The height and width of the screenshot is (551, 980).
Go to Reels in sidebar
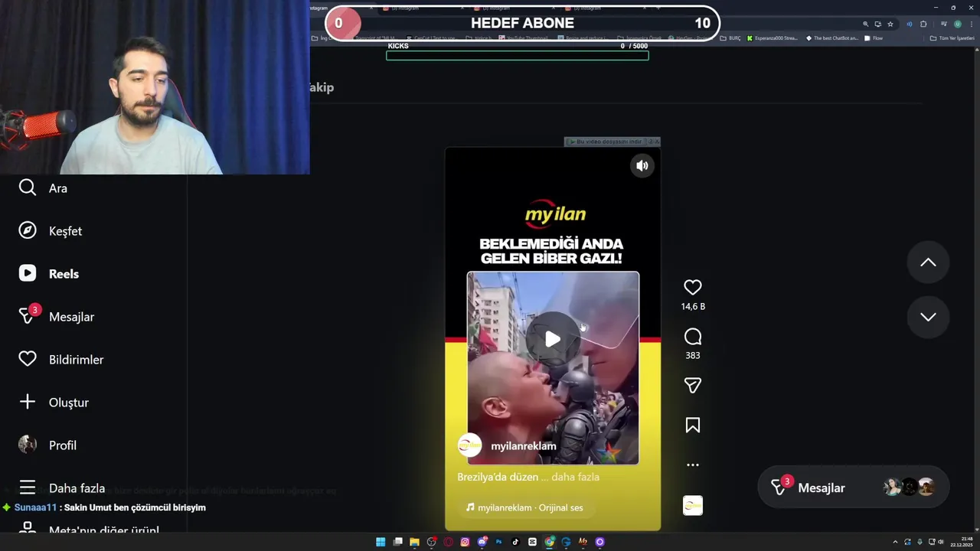(x=48, y=273)
